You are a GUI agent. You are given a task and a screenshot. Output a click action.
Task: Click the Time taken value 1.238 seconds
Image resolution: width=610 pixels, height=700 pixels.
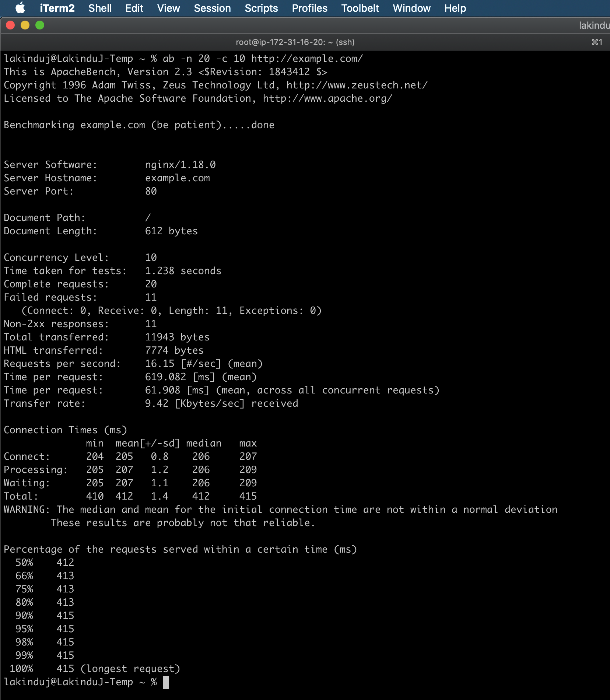click(183, 271)
